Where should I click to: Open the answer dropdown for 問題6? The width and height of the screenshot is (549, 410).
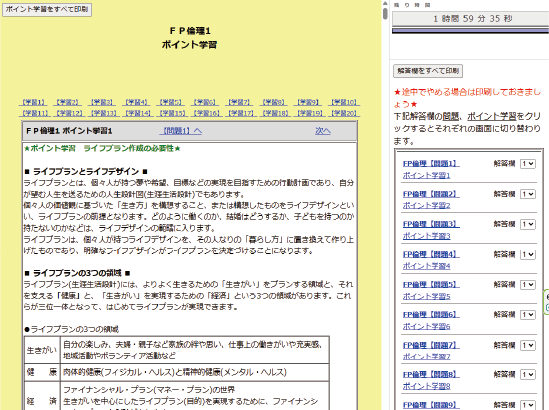[x=528, y=315]
